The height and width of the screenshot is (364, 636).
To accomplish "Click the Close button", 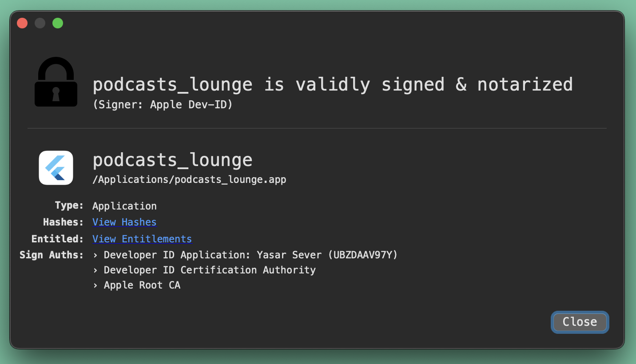I will (x=580, y=322).
